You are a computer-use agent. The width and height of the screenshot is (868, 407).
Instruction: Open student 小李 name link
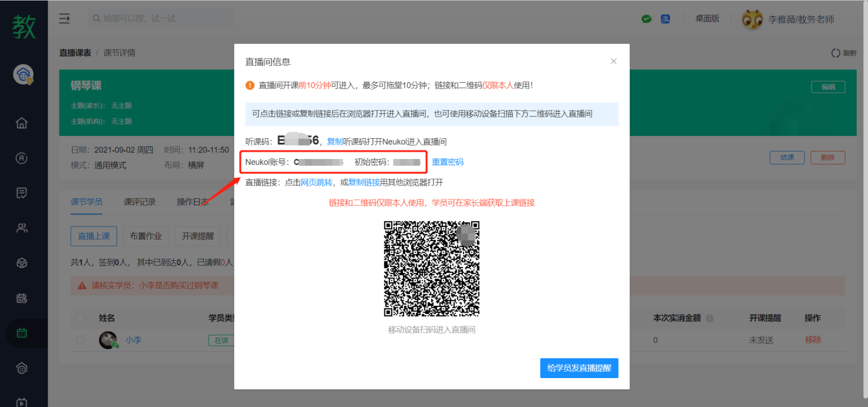coord(134,340)
